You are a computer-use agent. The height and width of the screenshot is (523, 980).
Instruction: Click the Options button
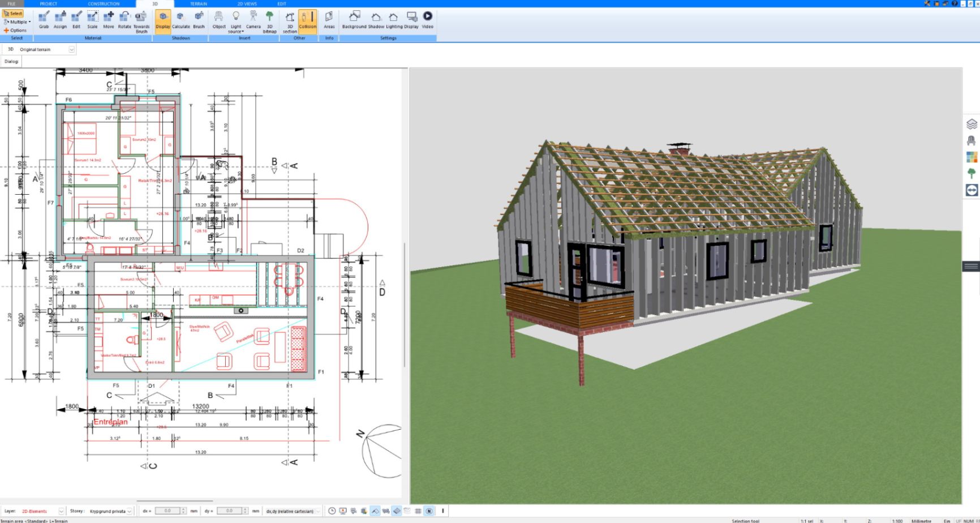[15, 31]
